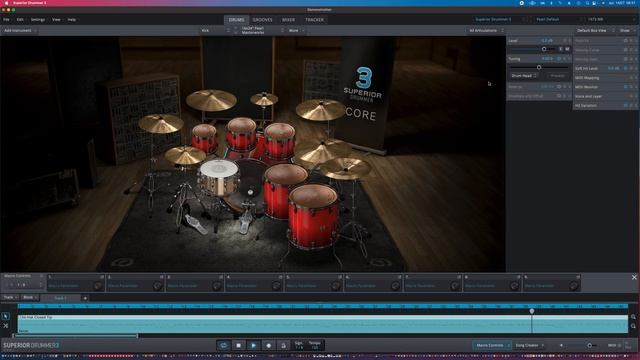Select the arrow pointer tool in track editor
640x360 pixels.
pos(6,316)
